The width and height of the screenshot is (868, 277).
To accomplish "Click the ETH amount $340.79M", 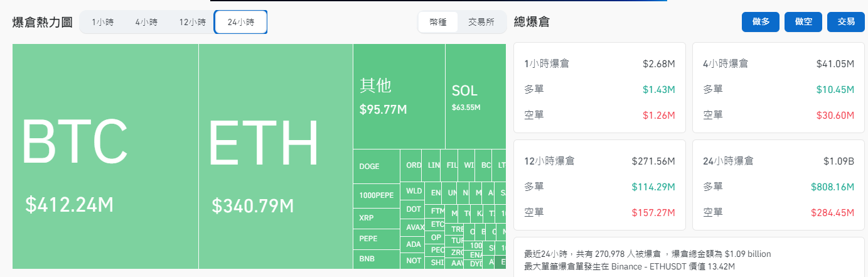I will tap(252, 205).
